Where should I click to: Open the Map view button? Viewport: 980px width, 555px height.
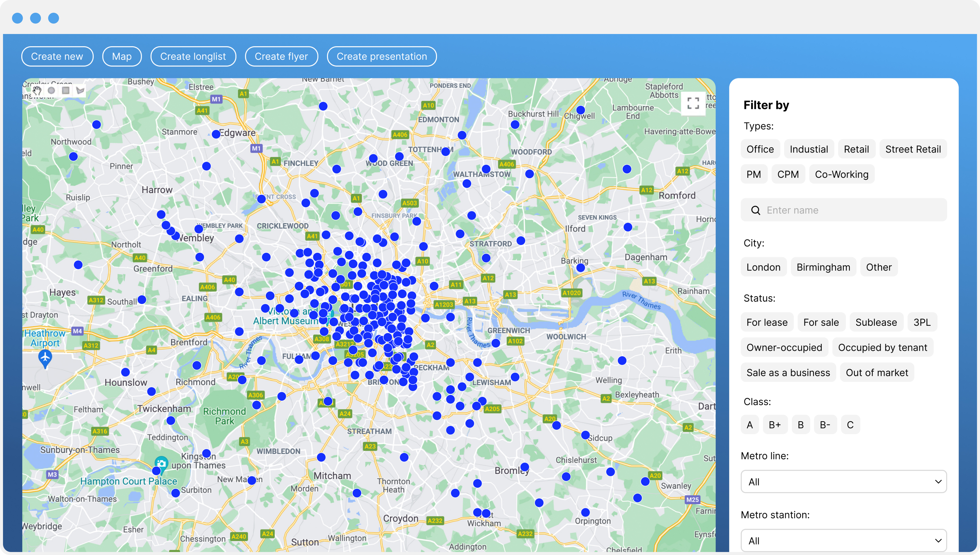click(x=122, y=56)
